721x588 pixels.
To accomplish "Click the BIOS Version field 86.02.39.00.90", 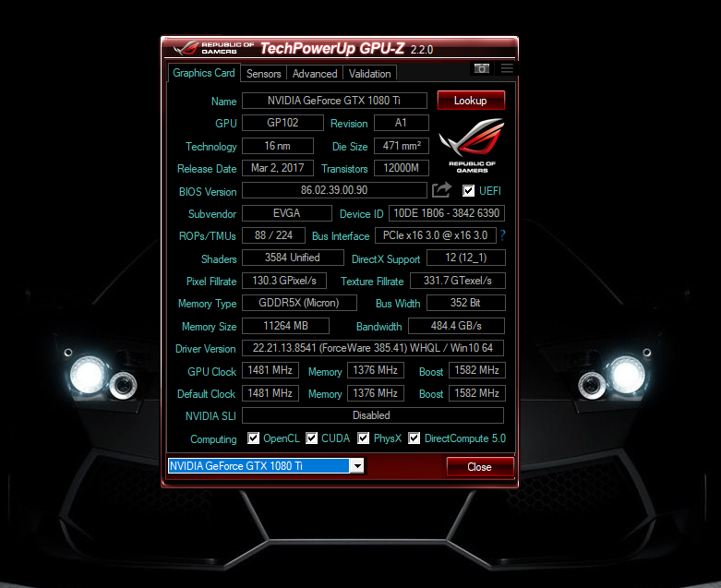I will (334, 190).
